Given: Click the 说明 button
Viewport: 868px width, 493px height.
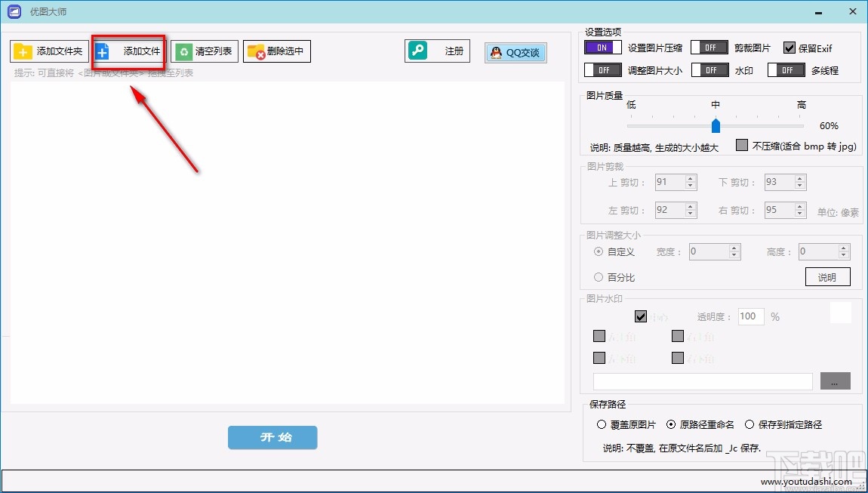Looking at the screenshot, I should [827, 276].
